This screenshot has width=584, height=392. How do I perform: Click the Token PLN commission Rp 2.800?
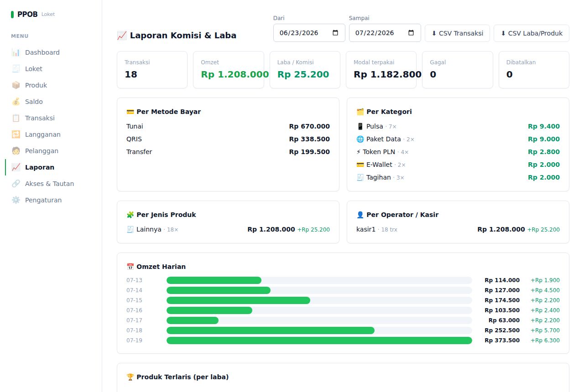(544, 152)
